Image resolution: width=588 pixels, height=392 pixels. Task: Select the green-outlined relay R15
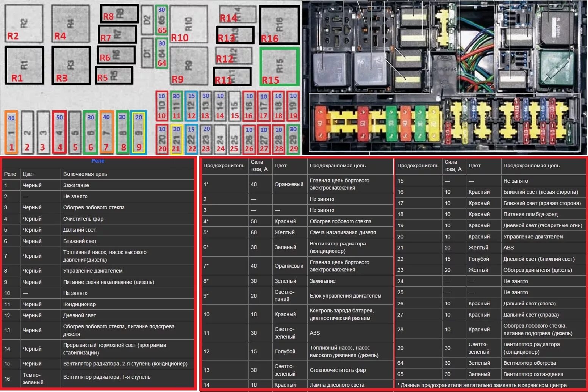pos(280,66)
